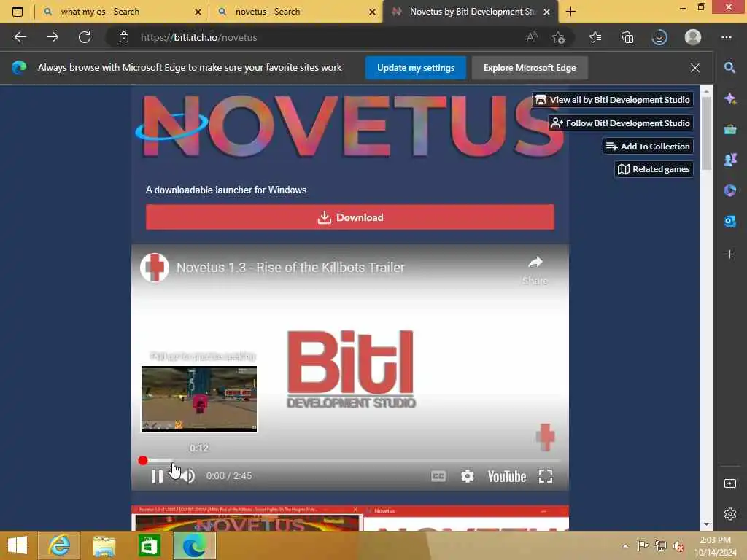Click Add To Collection
This screenshot has width=747, height=560.
click(648, 146)
